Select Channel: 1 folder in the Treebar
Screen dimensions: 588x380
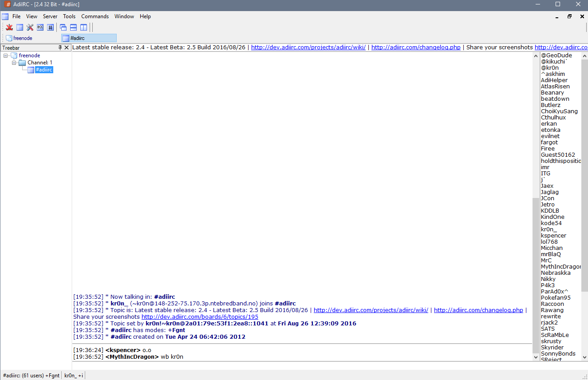[39, 63]
